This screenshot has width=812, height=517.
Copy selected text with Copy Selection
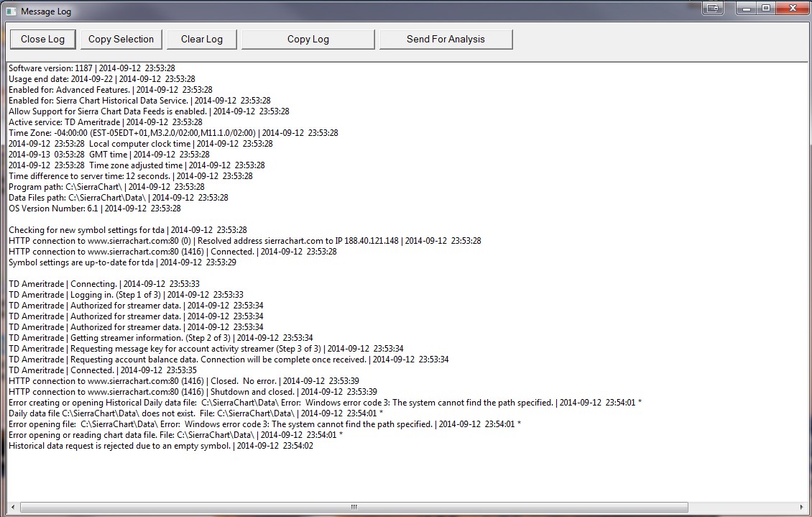pos(121,40)
